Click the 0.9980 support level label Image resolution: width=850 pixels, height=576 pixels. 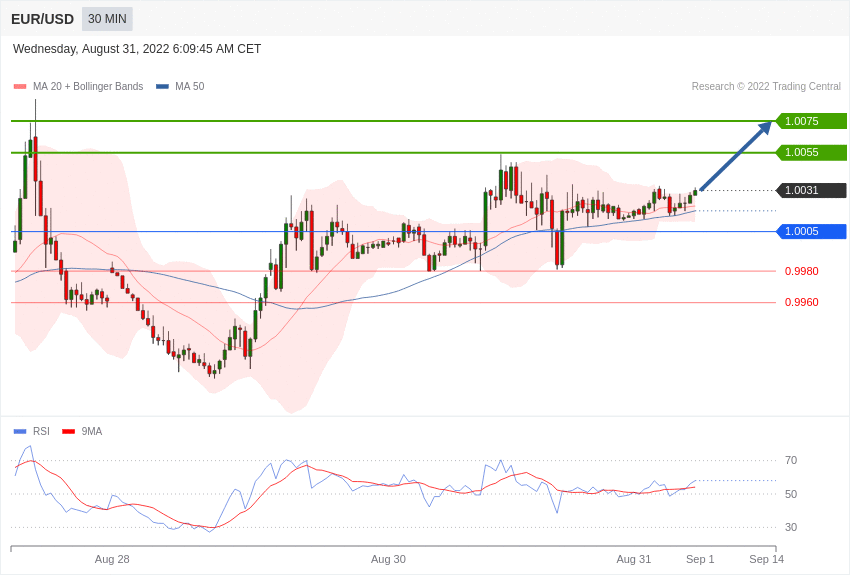pos(802,271)
